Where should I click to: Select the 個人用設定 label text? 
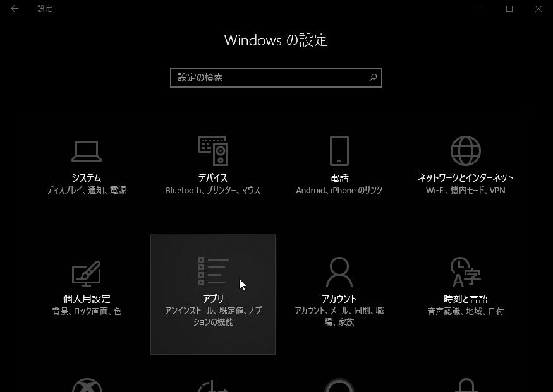[87, 299]
